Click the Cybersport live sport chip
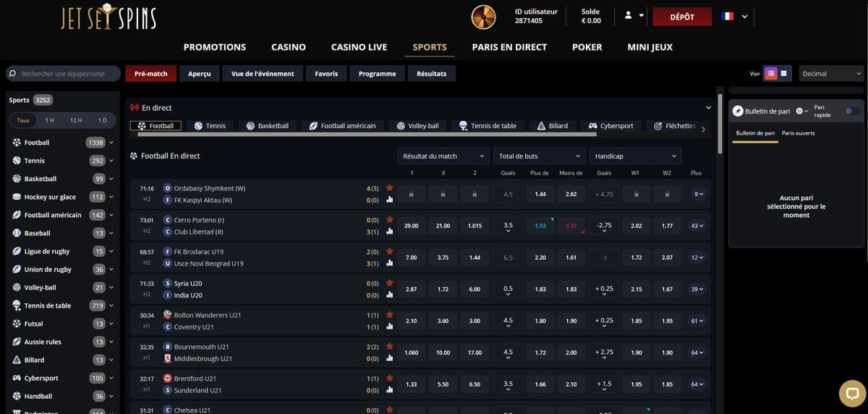The width and height of the screenshot is (868, 414). 610,126
